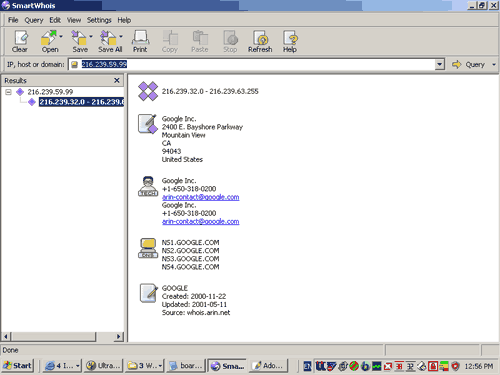Open the address history dropdown arrow
The width and height of the screenshot is (500, 375).
[x=440, y=64]
